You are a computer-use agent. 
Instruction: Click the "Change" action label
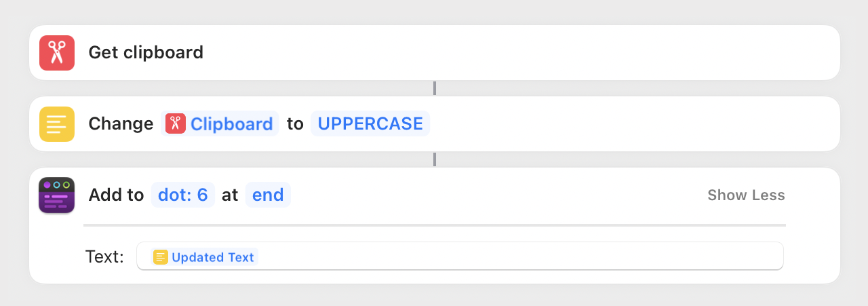click(121, 123)
